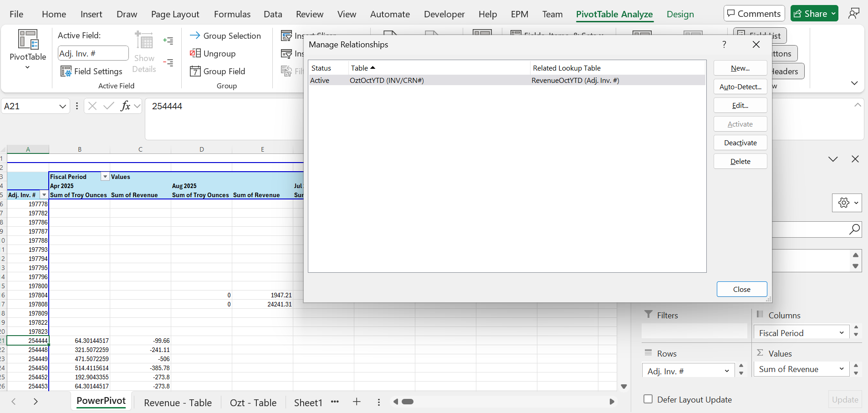868x413 pixels.
Task: Click the Deactivate button
Action: click(x=740, y=143)
